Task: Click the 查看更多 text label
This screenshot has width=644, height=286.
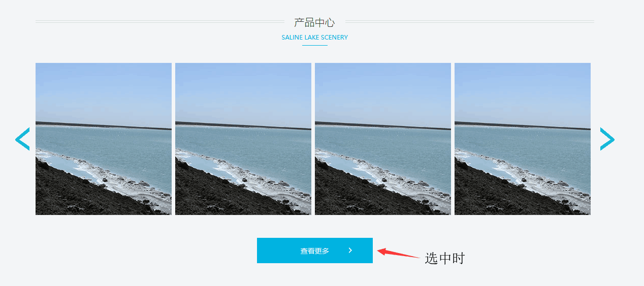Action: (x=315, y=251)
